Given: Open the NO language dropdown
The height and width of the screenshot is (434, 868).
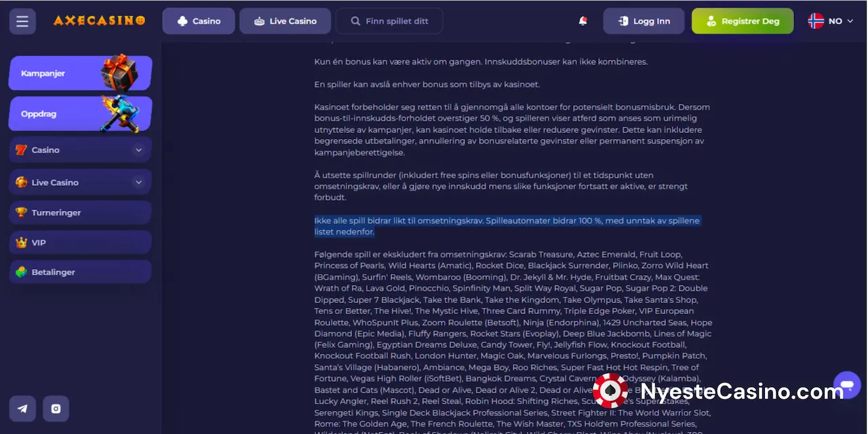Looking at the screenshot, I should tap(830, 21).
